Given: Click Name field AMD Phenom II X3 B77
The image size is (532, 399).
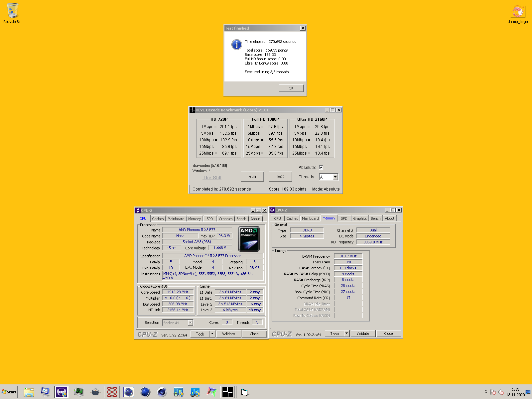Looking at the screenshot, I should click(x=197, y=230).
